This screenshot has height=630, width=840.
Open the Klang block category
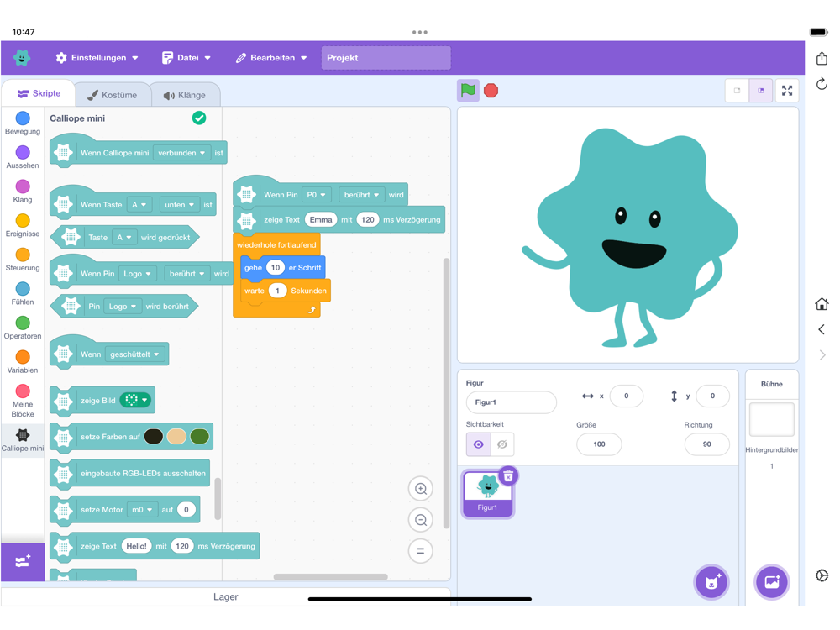(x=23, y=192)
